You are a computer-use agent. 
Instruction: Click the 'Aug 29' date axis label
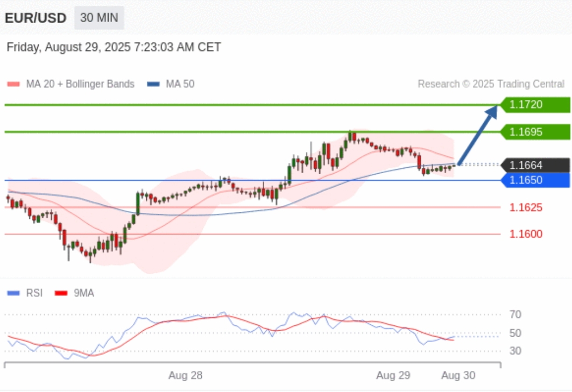(393, 375)
